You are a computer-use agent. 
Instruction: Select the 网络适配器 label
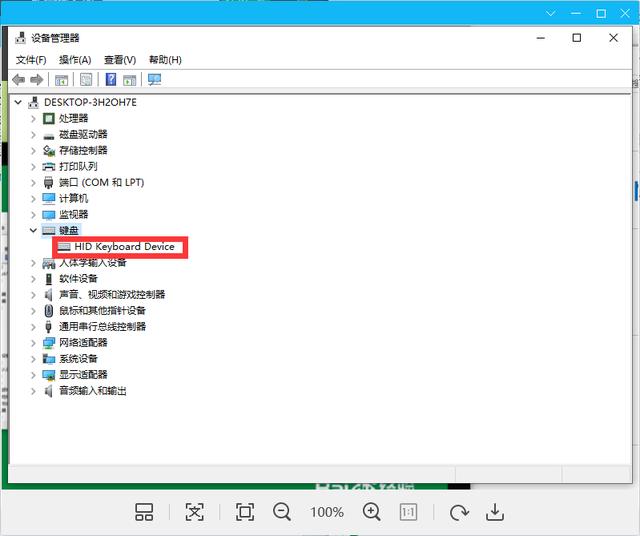point(83,343)
